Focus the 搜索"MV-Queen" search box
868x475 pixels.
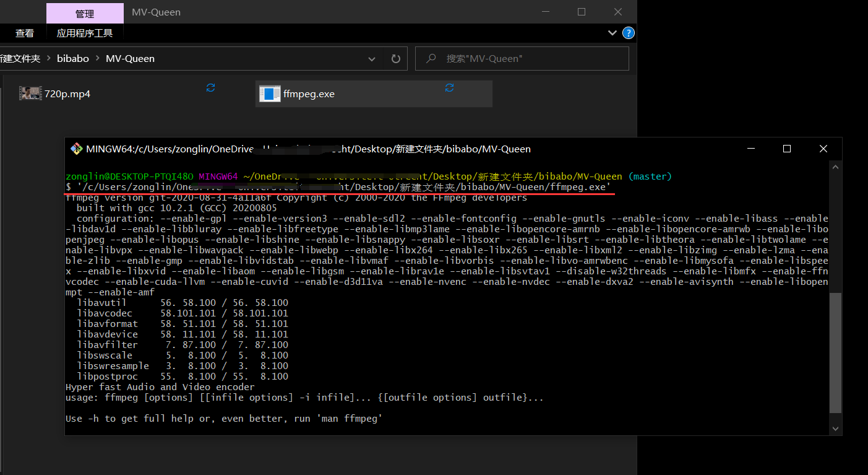(x=522, y=59)
